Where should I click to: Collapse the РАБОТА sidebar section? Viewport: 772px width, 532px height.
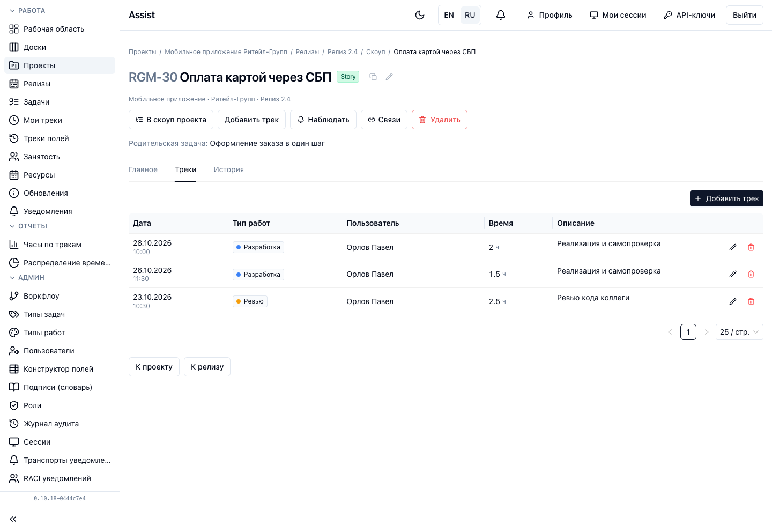point(27,11)
